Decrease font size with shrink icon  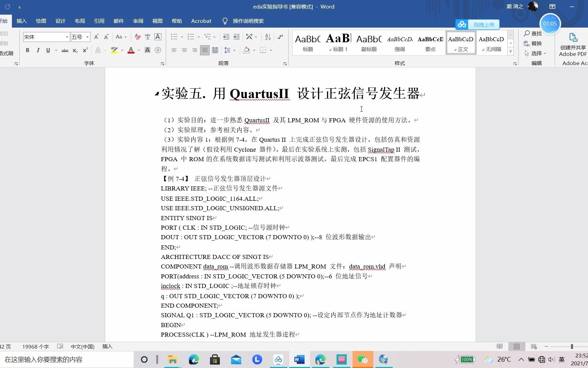(x=106, y=37)
